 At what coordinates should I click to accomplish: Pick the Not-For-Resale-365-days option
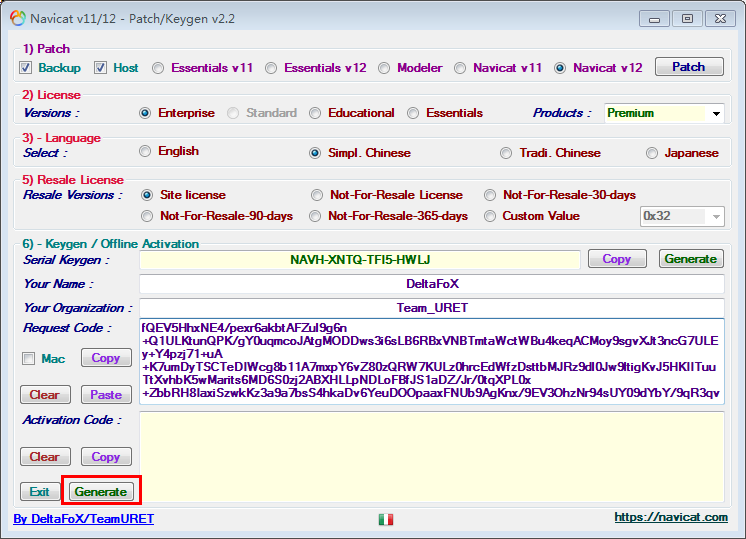(315, 216)
